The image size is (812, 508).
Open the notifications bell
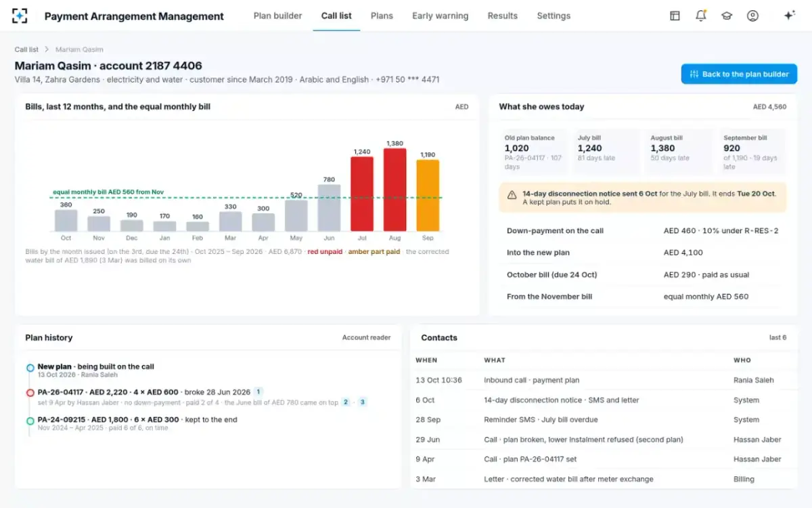click(701, 16)
